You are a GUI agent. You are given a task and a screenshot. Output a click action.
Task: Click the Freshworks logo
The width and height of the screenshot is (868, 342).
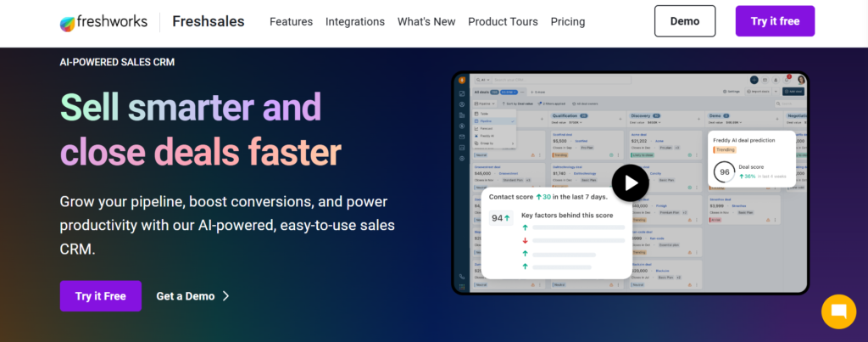[103, 22]
